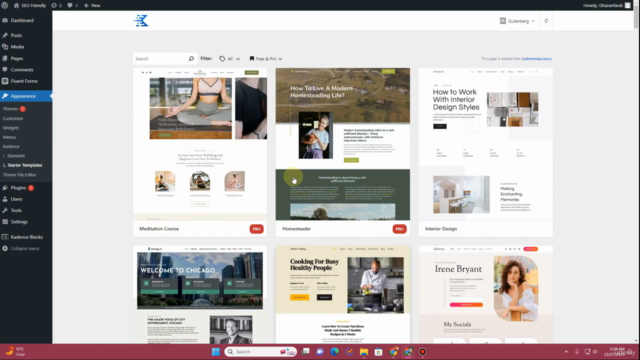Open File Explorer from taskbar

(364, 352)
